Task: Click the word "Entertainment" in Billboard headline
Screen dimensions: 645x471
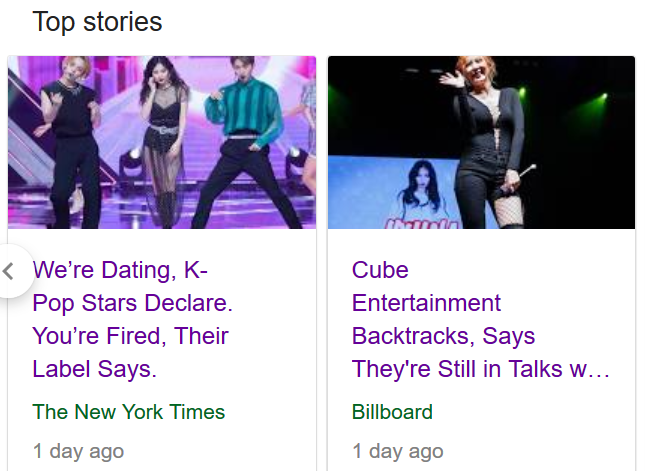Action: click(x=426, y=303)
